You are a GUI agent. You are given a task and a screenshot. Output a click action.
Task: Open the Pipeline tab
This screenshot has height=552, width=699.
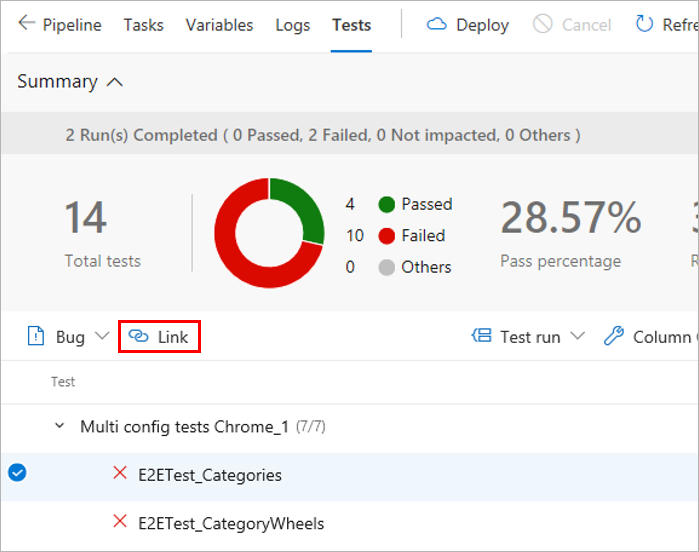click(72, 25)
